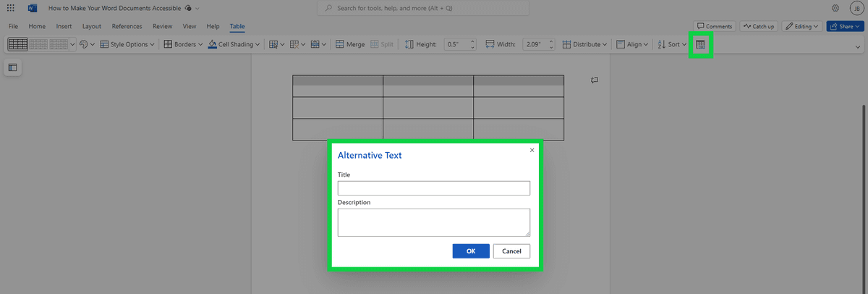Open the table Delete dropdown icon

297,44
